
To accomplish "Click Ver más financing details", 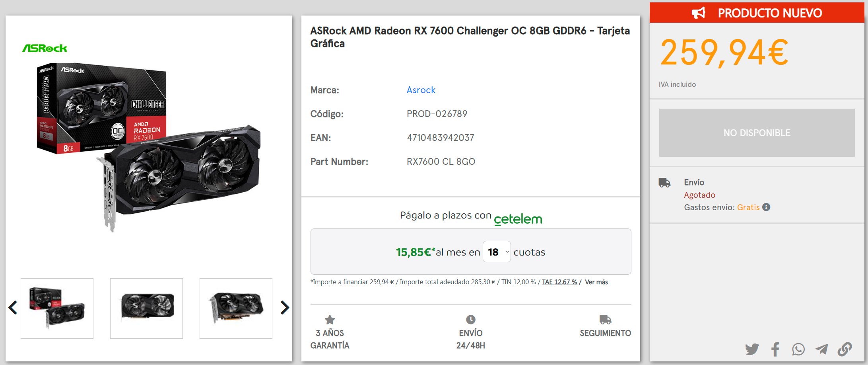I will [x=596, y=282].
